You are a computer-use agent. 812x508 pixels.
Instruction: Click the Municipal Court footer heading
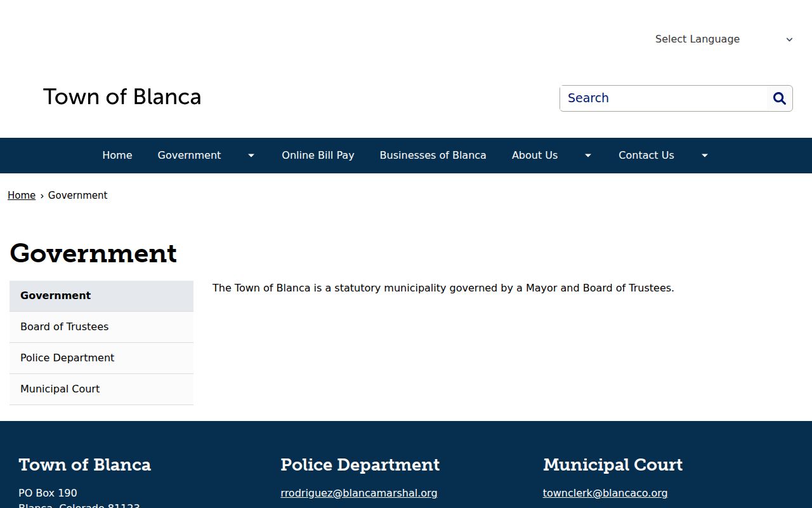tap(613, 465)
